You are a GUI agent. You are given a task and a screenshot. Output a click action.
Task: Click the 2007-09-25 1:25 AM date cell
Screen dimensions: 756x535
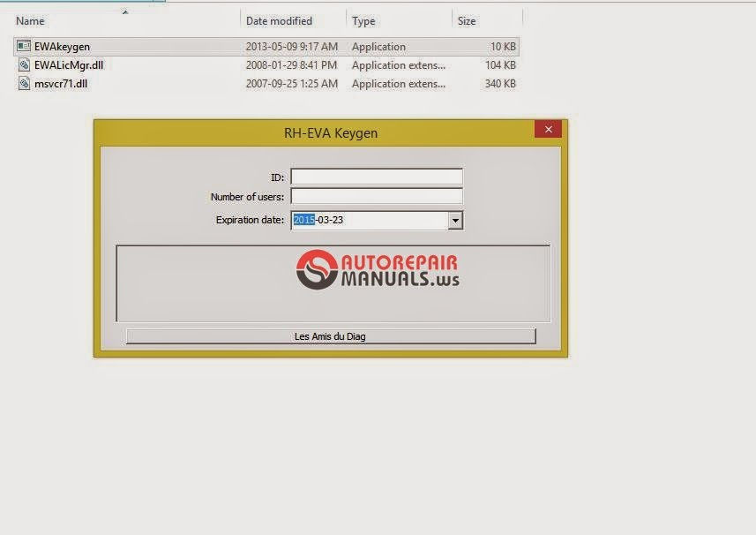click(292, 84)
